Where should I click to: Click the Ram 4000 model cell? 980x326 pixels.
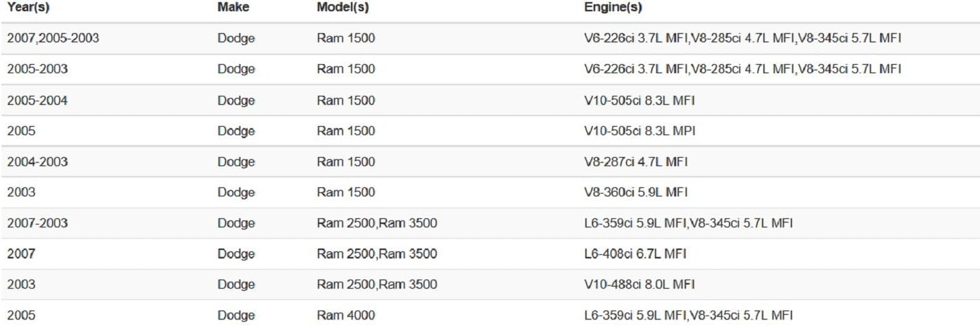pyautogui.click(x=345, y=315)
